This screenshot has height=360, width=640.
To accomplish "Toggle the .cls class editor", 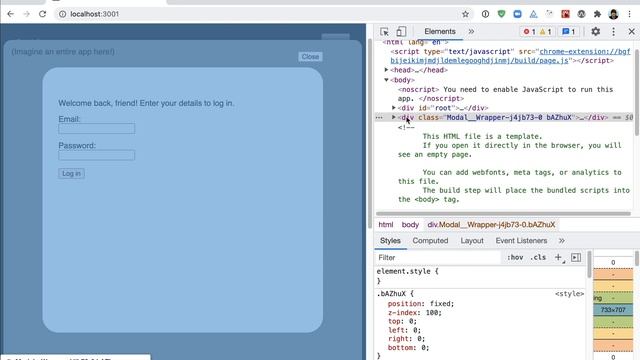I will [x=538, y=258].
